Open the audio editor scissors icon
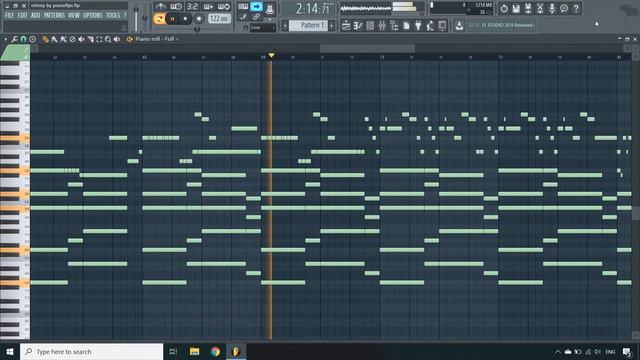The width and height of the screenshot is (640, 360). click(x=540, y=9)
